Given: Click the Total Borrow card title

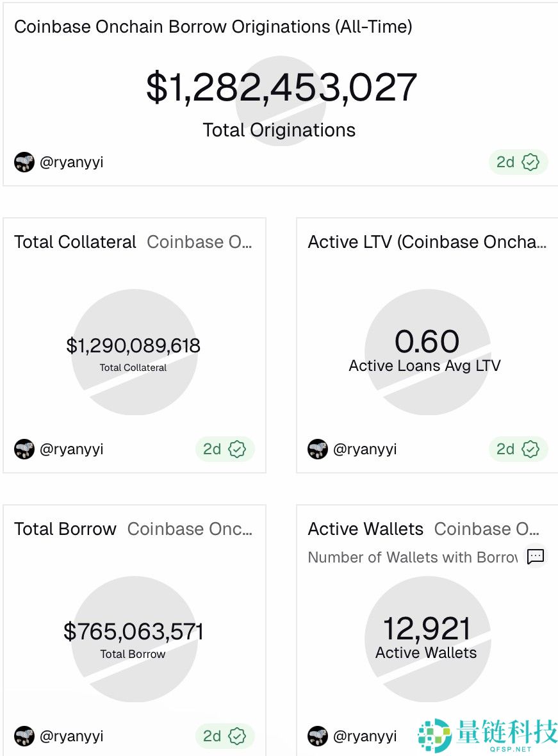Looking at the screenshot, I should (65, 529).
